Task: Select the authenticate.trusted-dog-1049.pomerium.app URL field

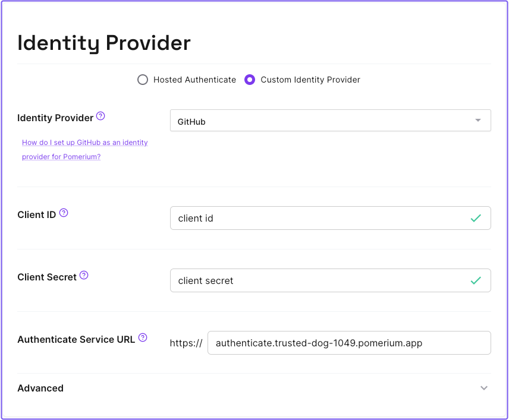Action: pos(349,343)
